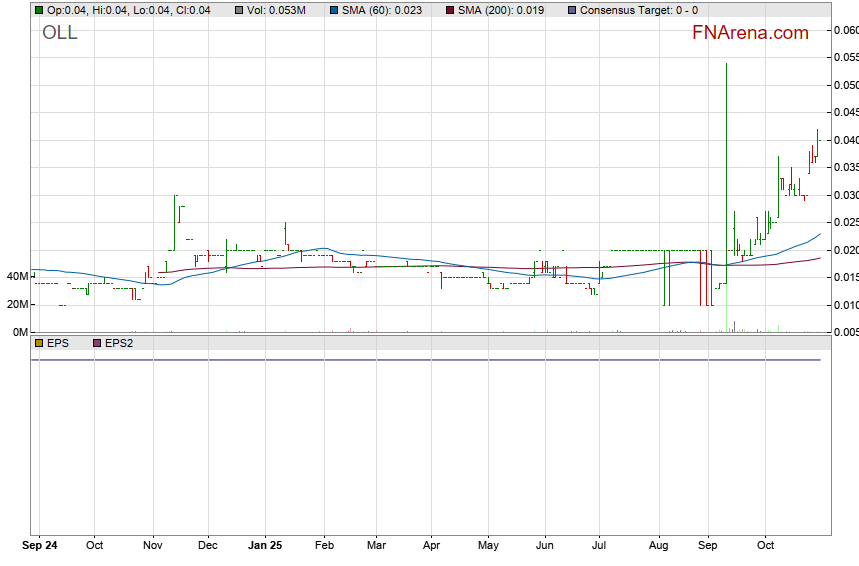Select the Jan 25 date axis label
859x566 pixels.
pyautogui.click(x=265, y=546)
